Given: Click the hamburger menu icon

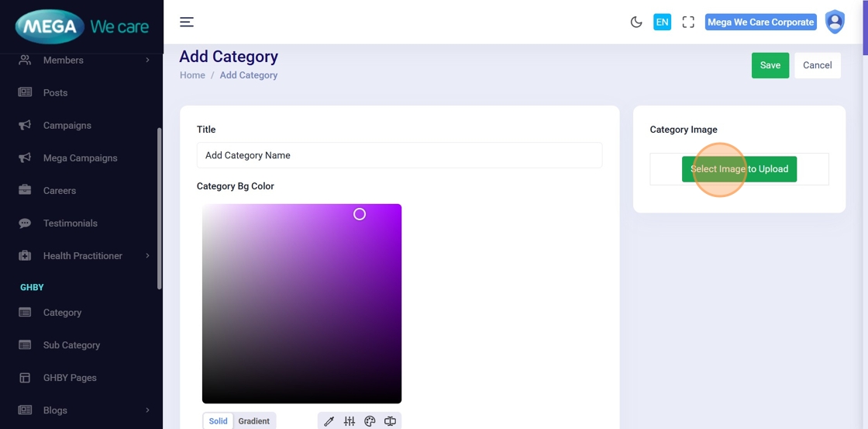Looking at the screenshot, I should pos(187,22).
